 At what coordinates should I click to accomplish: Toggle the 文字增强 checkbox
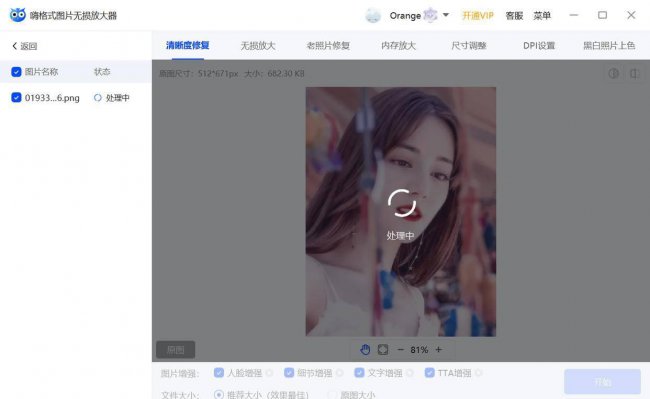[x=359, y=373]
